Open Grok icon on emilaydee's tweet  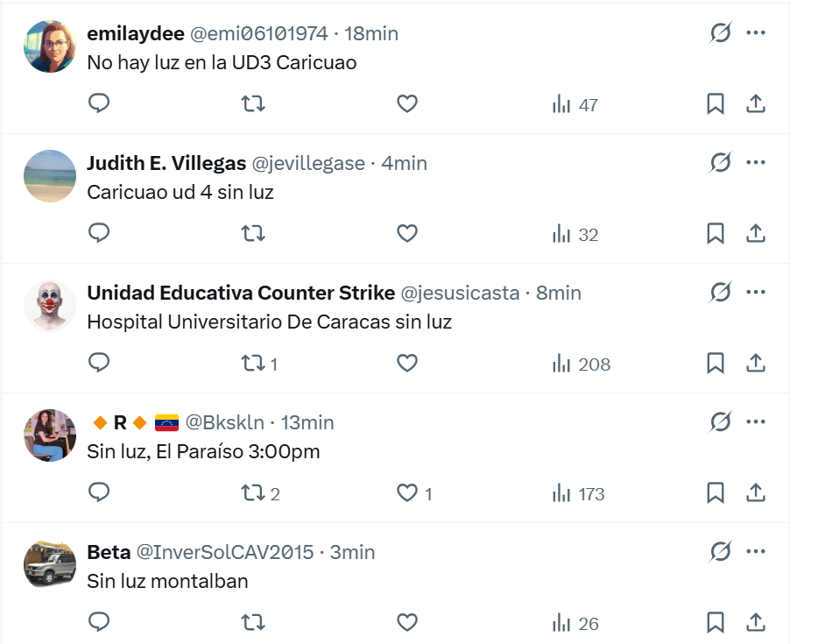720,33
